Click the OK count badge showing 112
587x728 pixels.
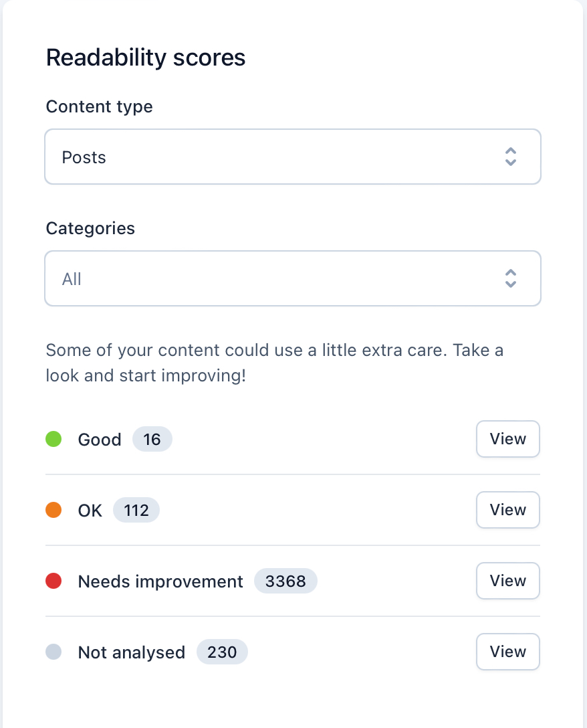(136, 511)
